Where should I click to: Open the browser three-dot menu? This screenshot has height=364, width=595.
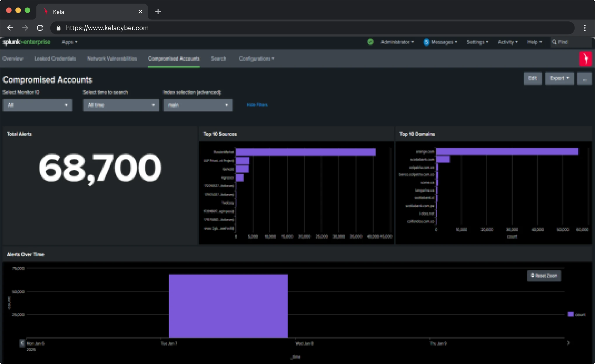pyautogui.click(x=585, y=28)
